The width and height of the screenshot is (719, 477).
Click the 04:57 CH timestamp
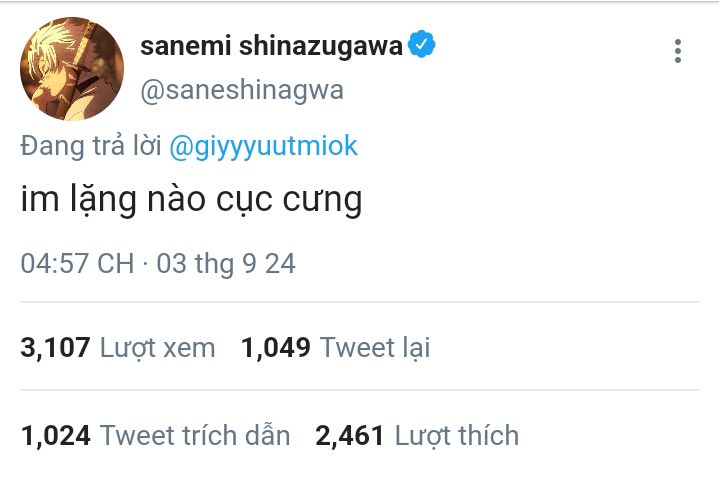pos(77,264)
